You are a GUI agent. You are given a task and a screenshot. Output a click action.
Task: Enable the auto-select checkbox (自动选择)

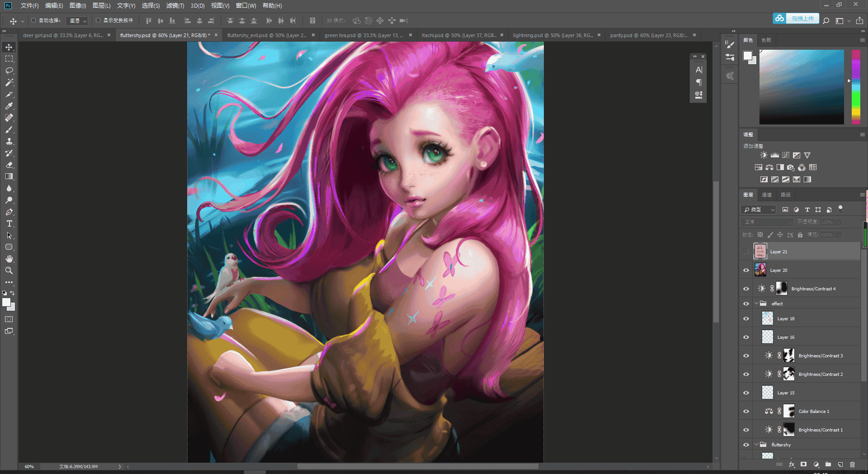[33, 20]
